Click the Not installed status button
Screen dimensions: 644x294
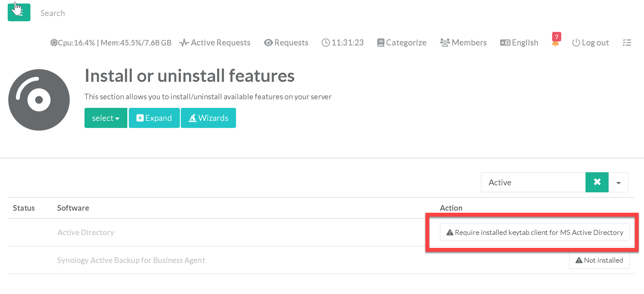coord(599,260)
